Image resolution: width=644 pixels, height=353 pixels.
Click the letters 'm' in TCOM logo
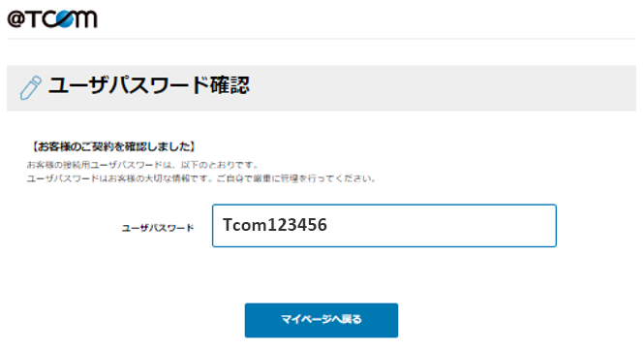tap(85, 19)
